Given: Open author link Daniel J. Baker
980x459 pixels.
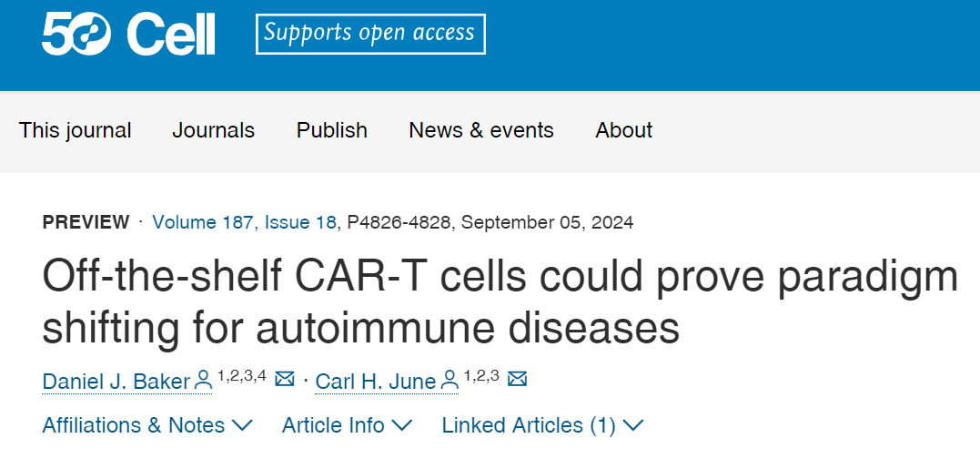Looking at the screenshot, I should coord(116,381).
